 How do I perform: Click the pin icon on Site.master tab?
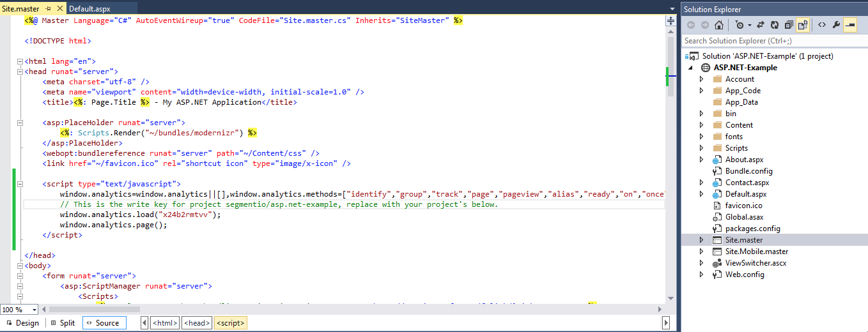(x=48, y=10)
